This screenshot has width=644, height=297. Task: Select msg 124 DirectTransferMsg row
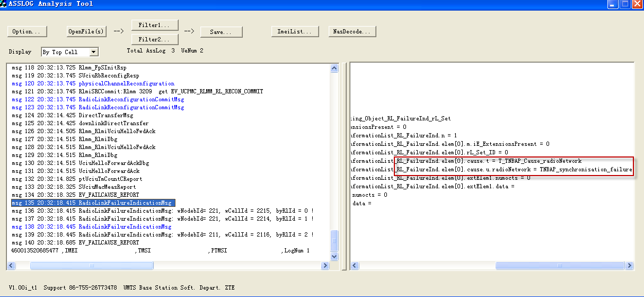point(73,116)
